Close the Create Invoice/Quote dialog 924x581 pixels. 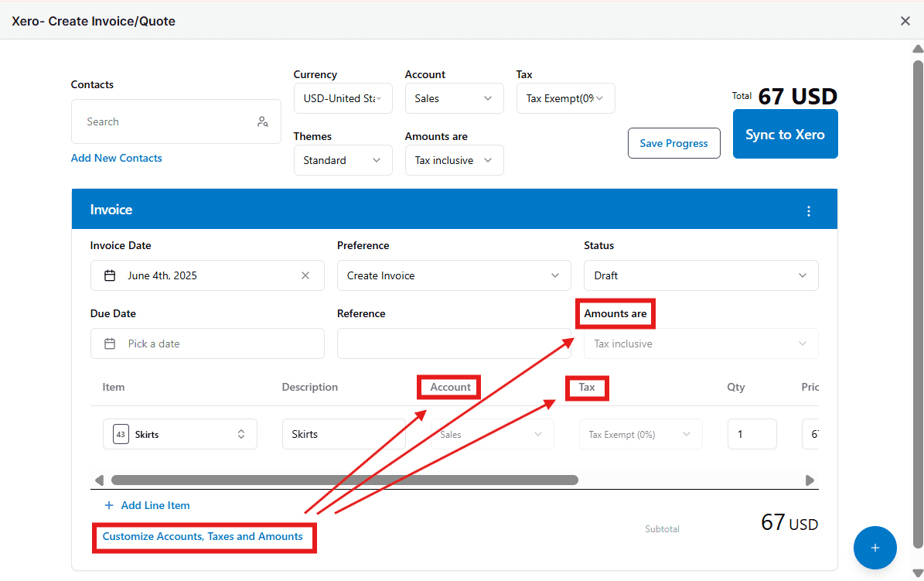click(x=905, y=21)
